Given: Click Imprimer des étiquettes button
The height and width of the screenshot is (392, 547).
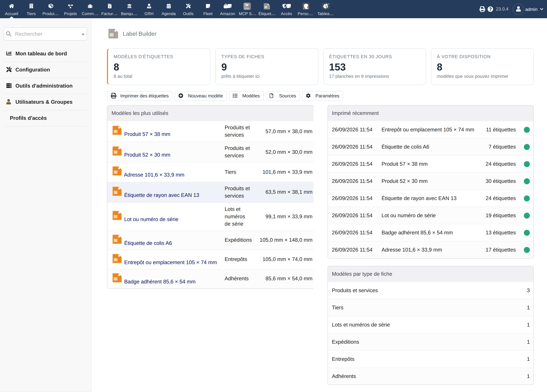Looking at the screenshot, I should click(140, 96).
